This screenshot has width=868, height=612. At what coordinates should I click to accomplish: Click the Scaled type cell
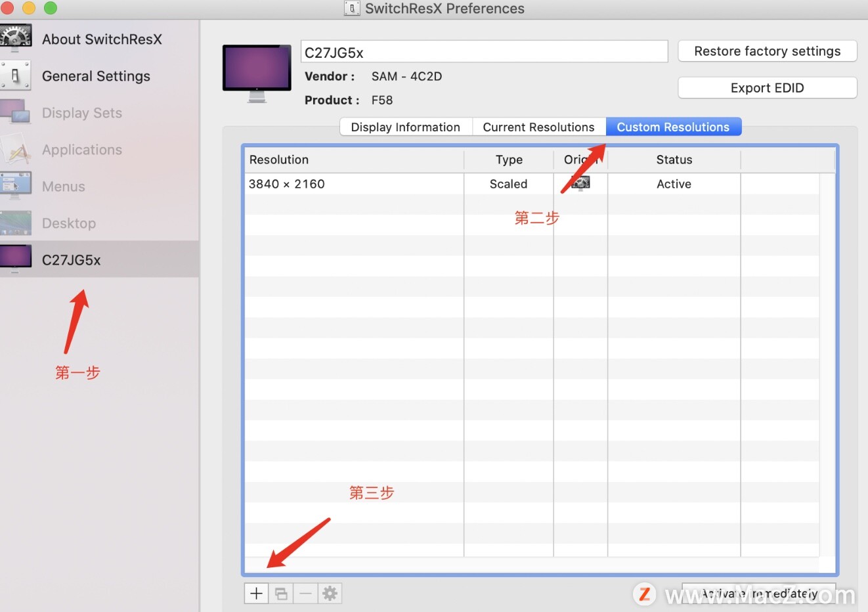click(509, 184)
